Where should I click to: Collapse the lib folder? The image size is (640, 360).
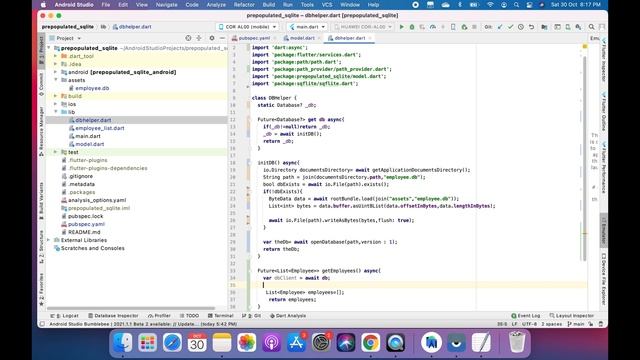click(56, 112)
